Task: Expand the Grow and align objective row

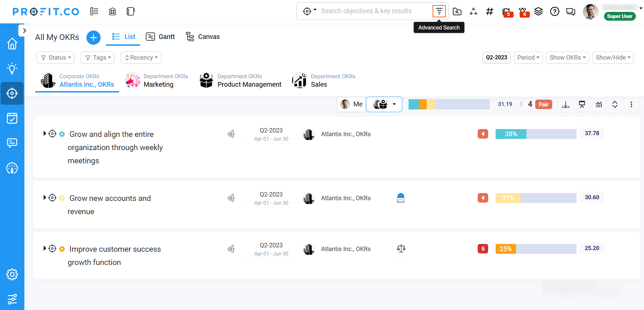Action: click(45, 133)
